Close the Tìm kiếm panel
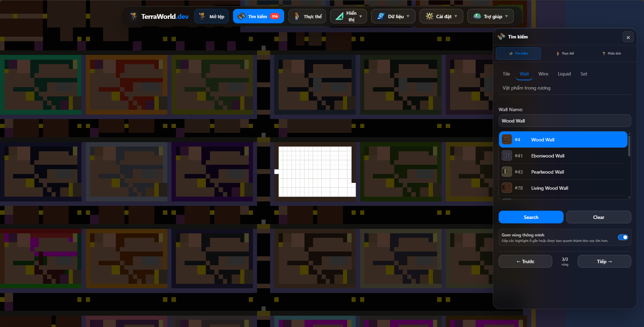644x327 pixels. (628, 37)
